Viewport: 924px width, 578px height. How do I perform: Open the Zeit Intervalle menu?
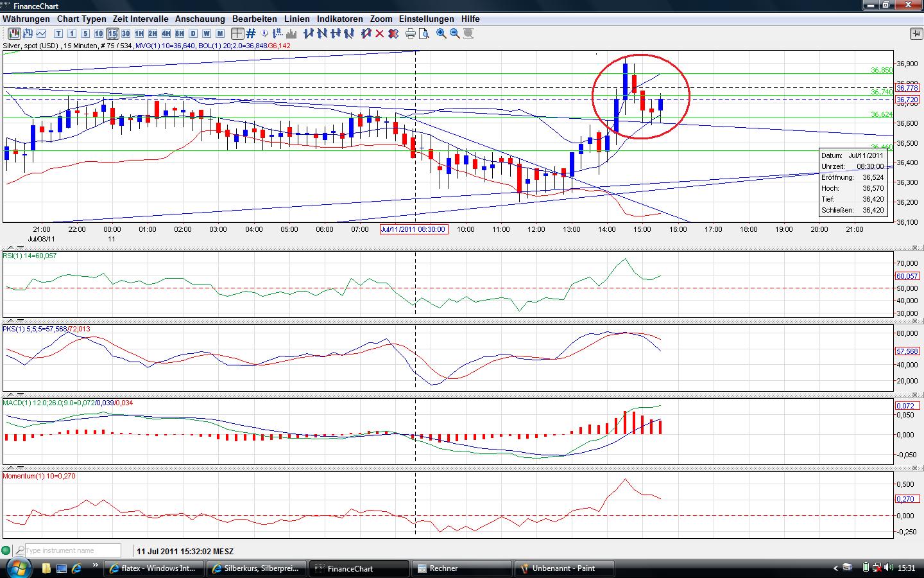click(141, 19)
